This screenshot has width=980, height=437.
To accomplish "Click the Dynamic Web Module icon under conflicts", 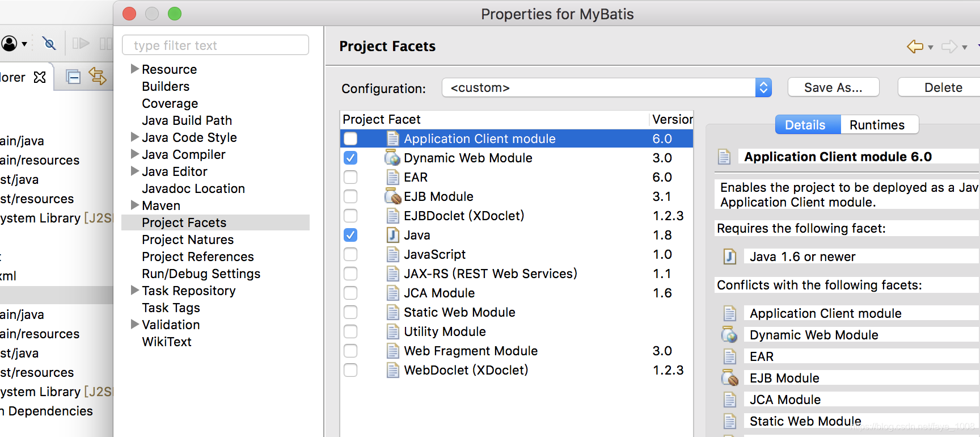I will point(729,335).
